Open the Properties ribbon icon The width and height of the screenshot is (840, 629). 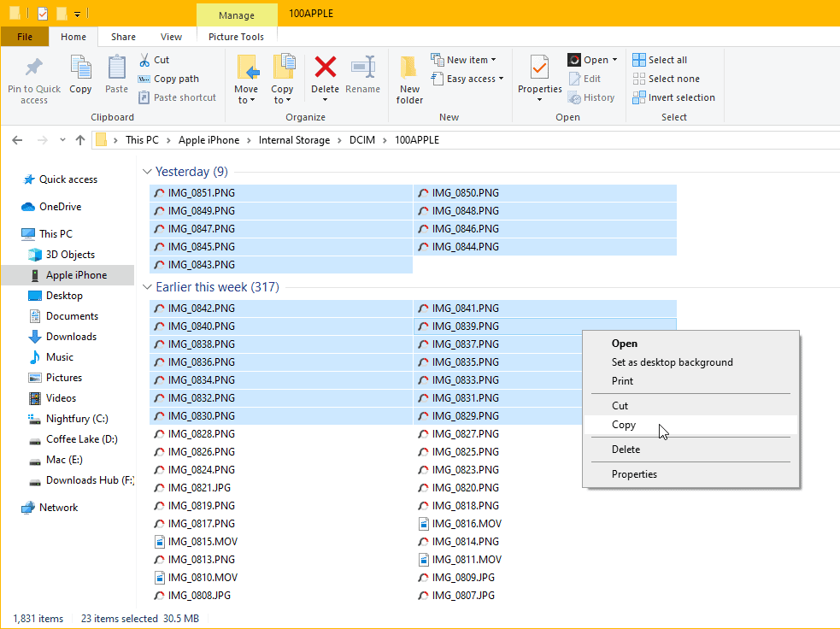click(x=539, y=68)
